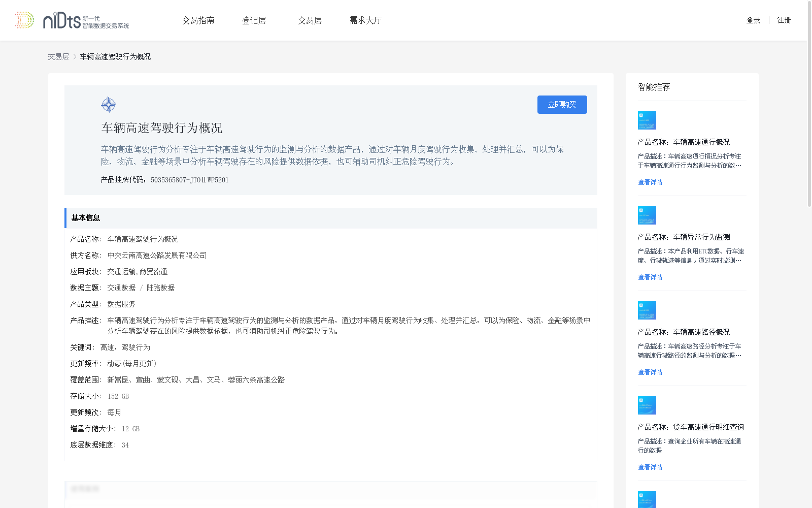
Task: Open thumbnail for 车辆高速路径概况
Action: (x=647, y=310)
